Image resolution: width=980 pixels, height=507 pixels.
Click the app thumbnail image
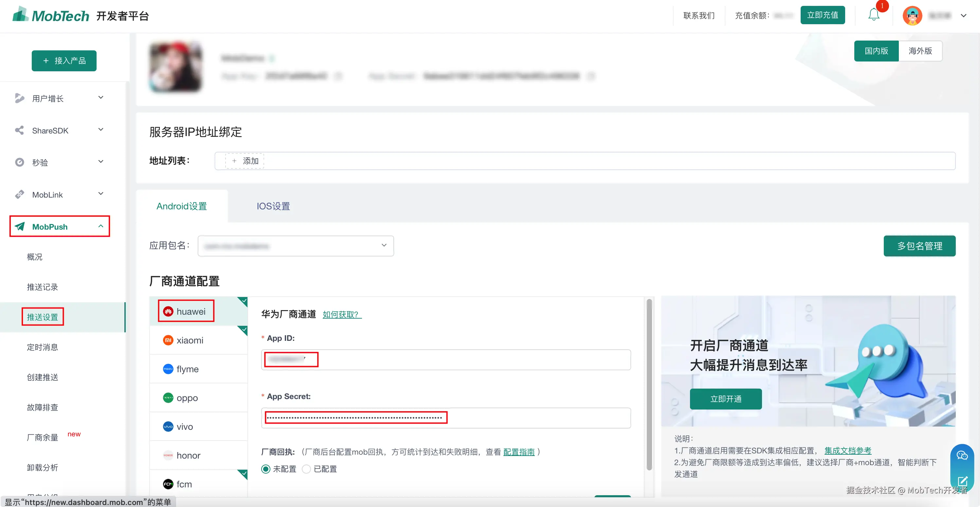tap(176, 67)
